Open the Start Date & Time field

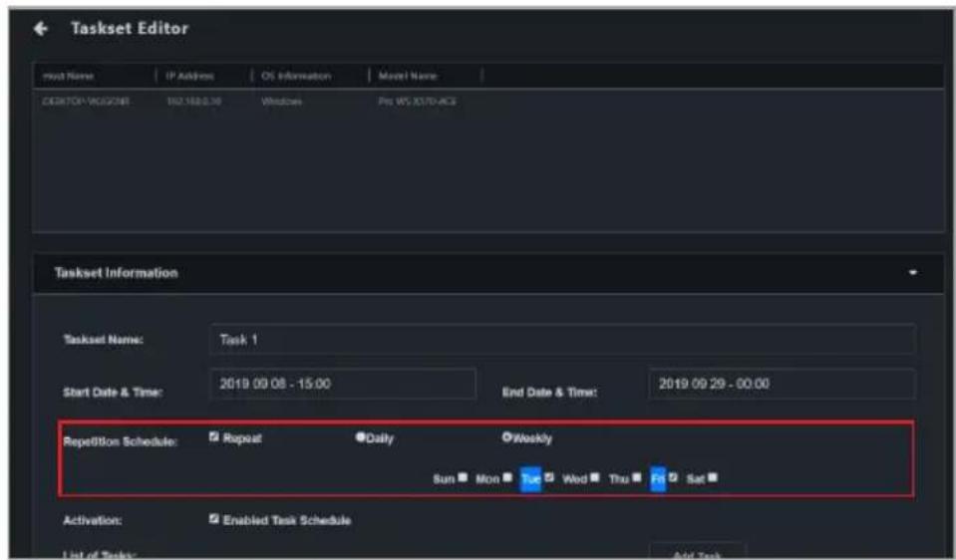tap(342, 384)
